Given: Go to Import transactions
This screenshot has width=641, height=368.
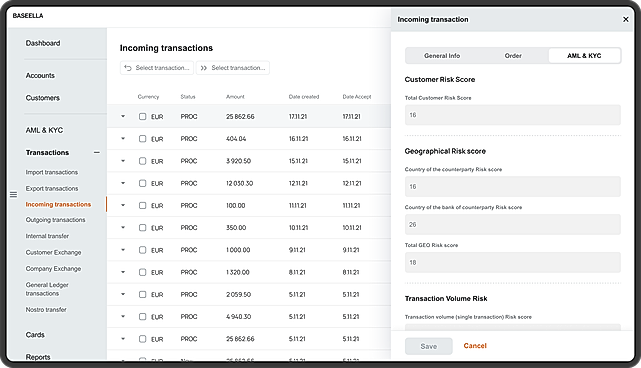Looking at the screenshot, I should click(52, 172).
